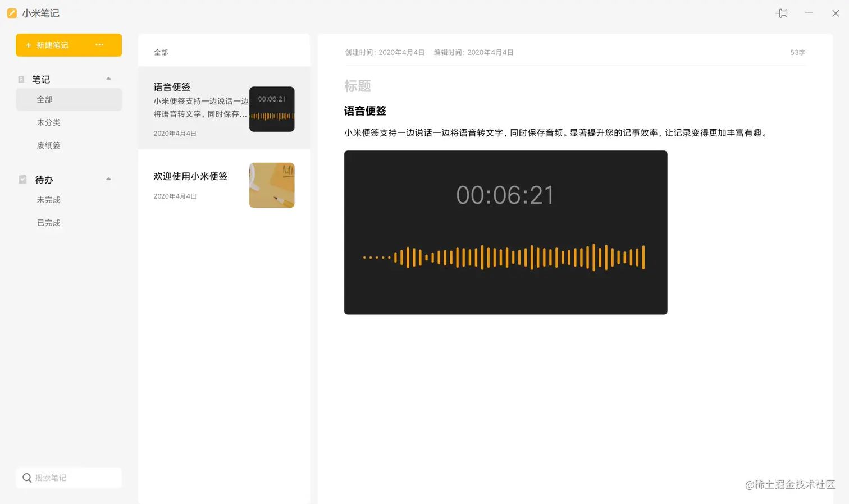The height and width of the screenshot is (504, 849).
Task: Pin the window with the pin icon
Action: click(781, 13)
